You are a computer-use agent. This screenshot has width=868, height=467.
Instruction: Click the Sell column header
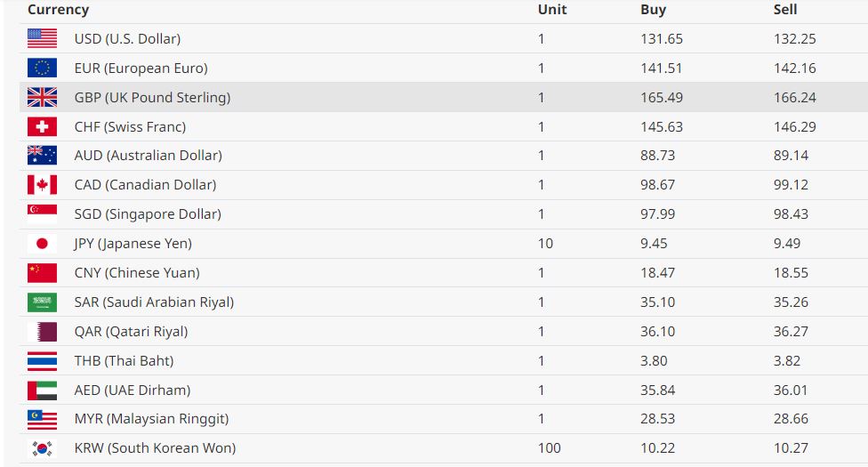tap(785, 10)
